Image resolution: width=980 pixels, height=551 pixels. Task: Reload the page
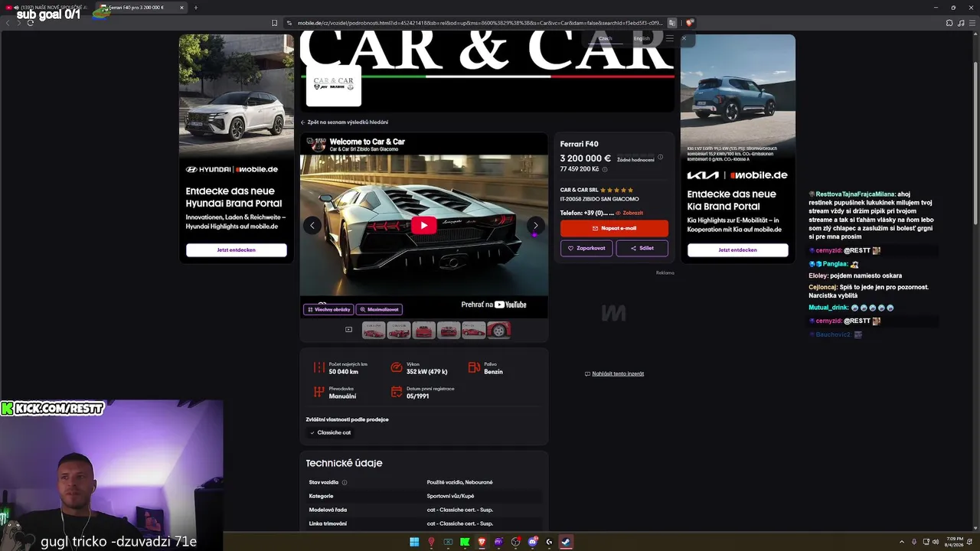click(x=31, y=23)
